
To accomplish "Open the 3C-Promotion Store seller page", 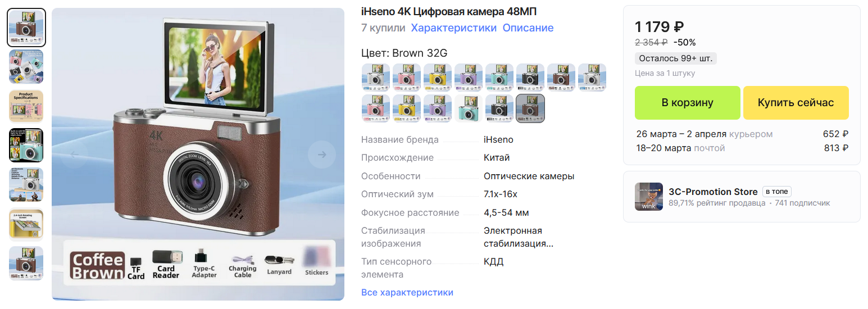I will click(x=713, y=192).
